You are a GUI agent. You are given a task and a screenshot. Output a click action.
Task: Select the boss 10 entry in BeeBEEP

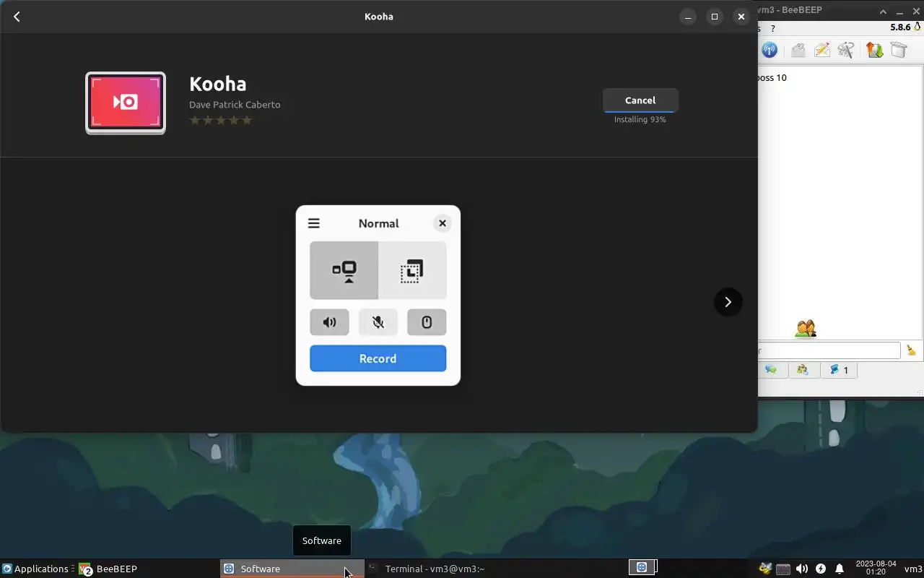[772, 78]
